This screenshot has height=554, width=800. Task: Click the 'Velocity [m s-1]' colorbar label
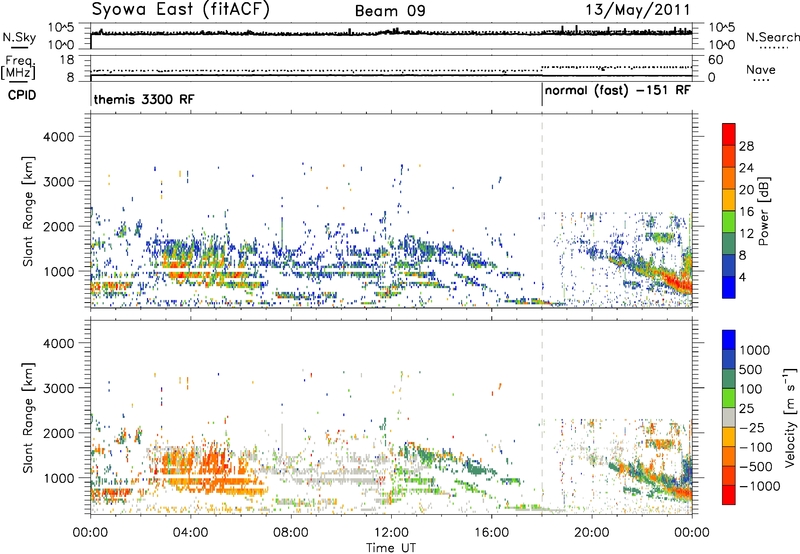790,417
